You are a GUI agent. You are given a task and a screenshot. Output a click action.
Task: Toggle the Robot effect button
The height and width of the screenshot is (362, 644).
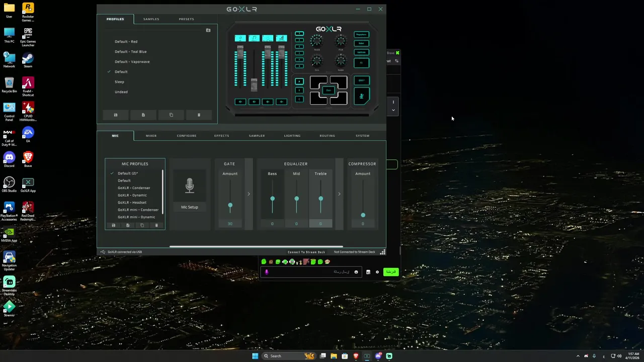tap(361, 43)
